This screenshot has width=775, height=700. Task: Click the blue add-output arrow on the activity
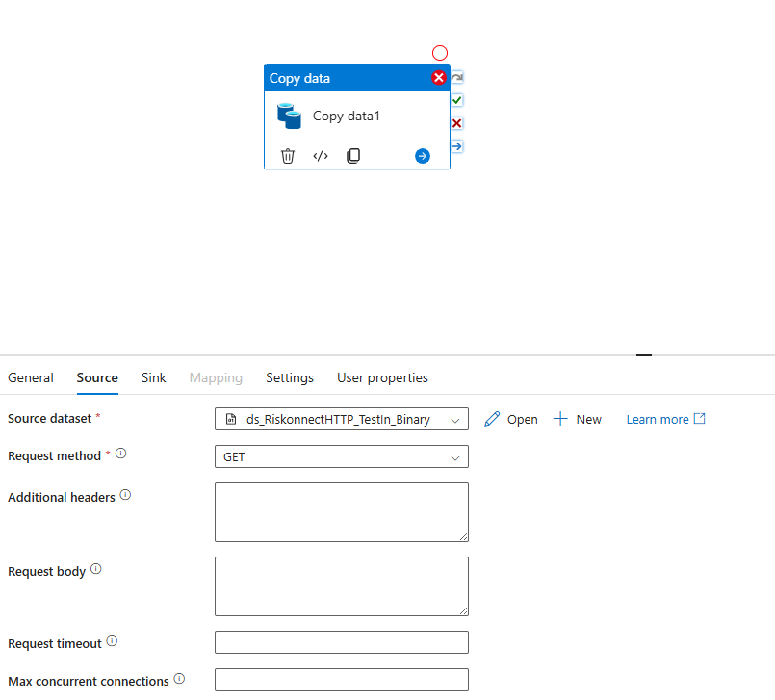(x=422, y=156)
